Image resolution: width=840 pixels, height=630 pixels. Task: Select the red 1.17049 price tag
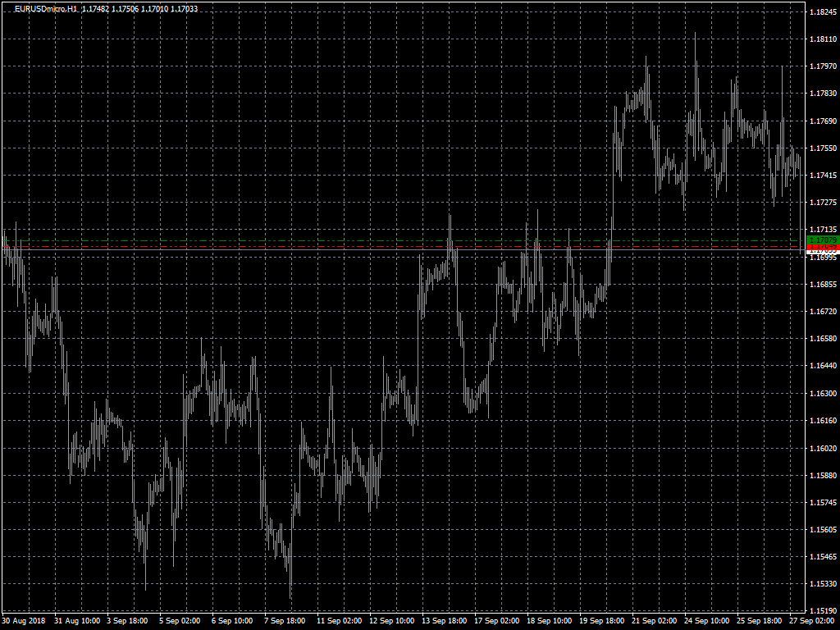pos(822,246)
